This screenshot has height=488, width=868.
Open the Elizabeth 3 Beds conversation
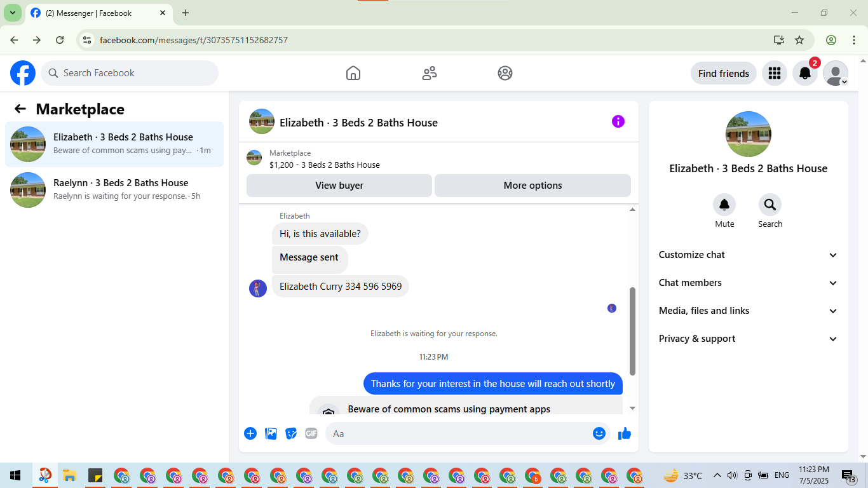[114, 144]
